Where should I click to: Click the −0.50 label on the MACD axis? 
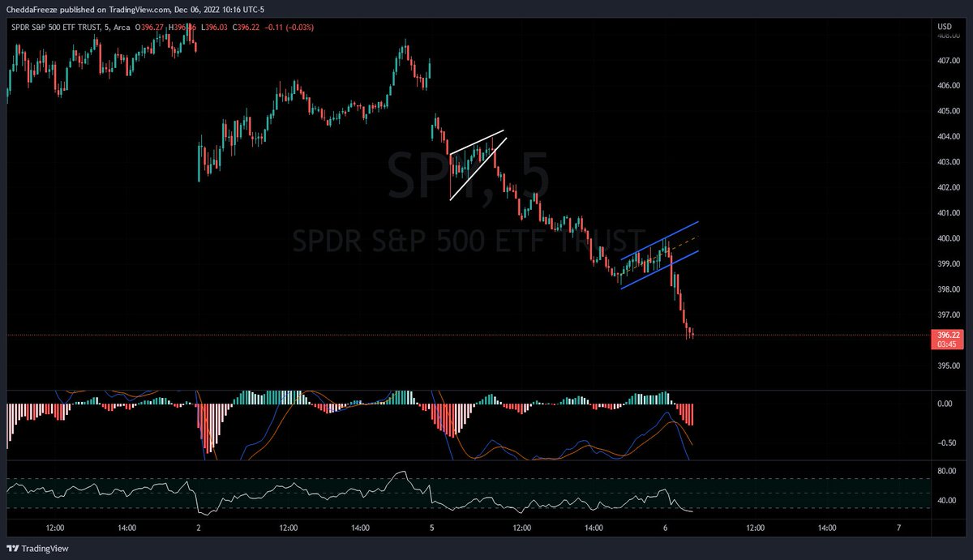pyautogui.click(x=946, y=443)
